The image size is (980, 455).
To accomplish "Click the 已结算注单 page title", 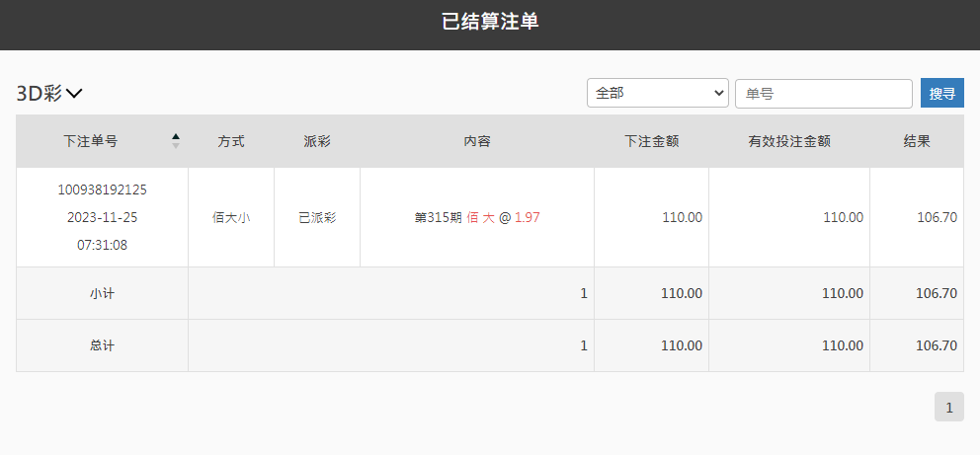I will (490, 22).
